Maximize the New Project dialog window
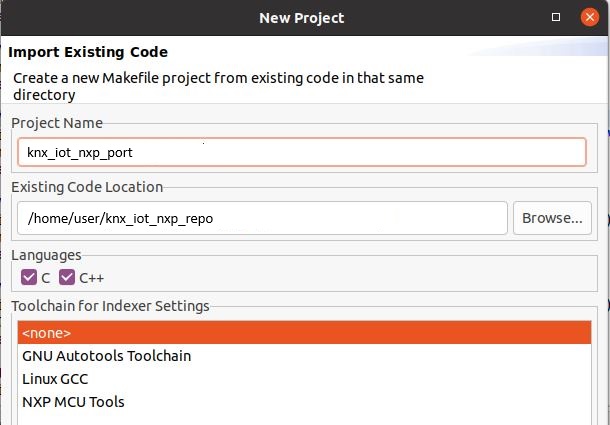 click(x=556, y=17)
